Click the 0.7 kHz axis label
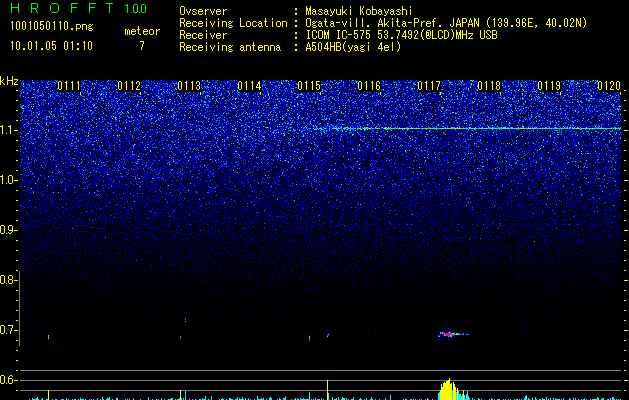 [8, 330]
